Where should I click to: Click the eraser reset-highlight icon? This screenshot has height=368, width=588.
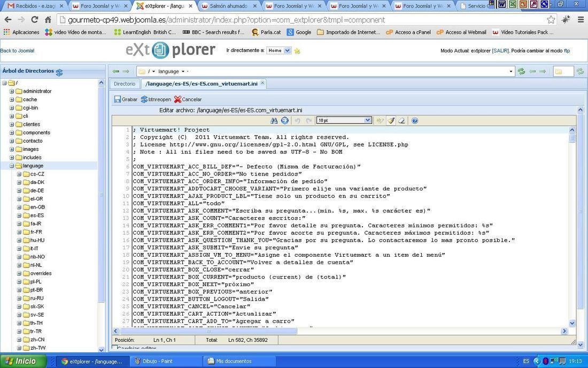pos(401,120)
